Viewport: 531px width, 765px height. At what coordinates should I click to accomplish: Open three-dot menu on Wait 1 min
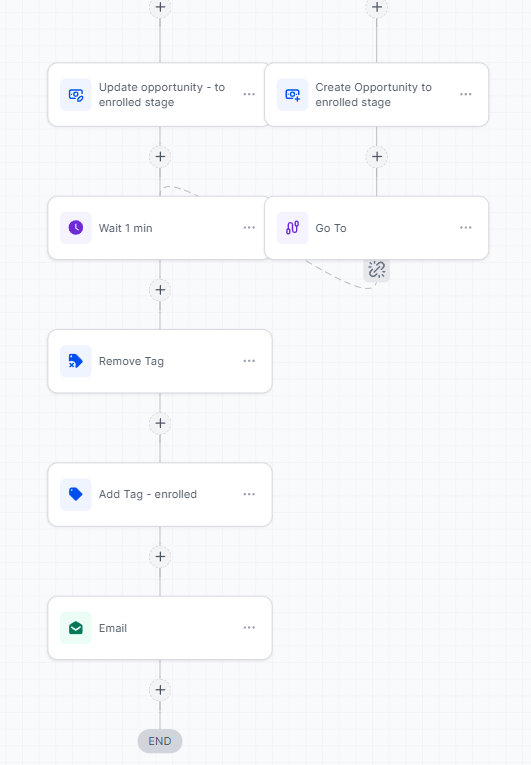249,227
